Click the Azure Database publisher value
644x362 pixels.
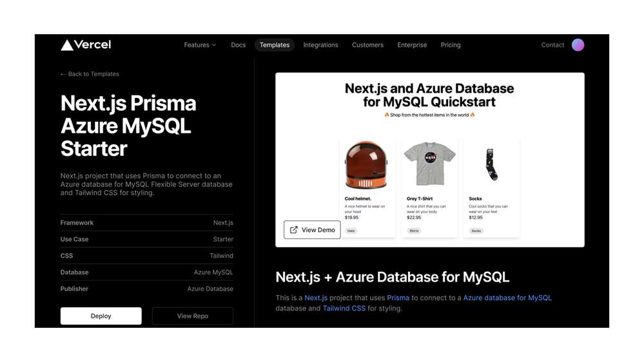tap(210, 289)
